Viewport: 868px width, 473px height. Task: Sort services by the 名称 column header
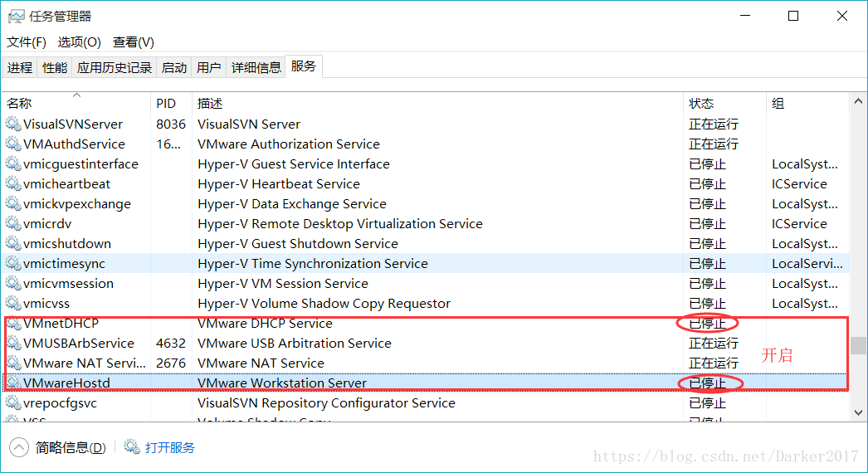click(77, 103)
